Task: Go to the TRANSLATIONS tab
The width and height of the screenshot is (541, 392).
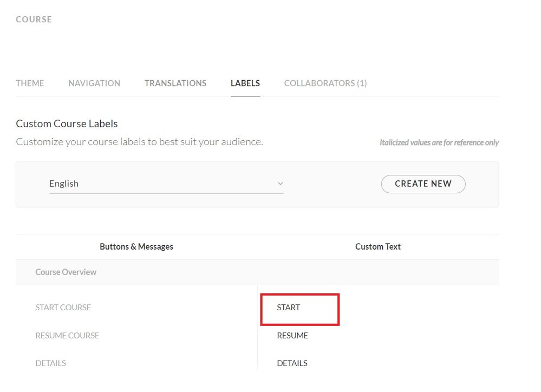Action: point(175,83)
